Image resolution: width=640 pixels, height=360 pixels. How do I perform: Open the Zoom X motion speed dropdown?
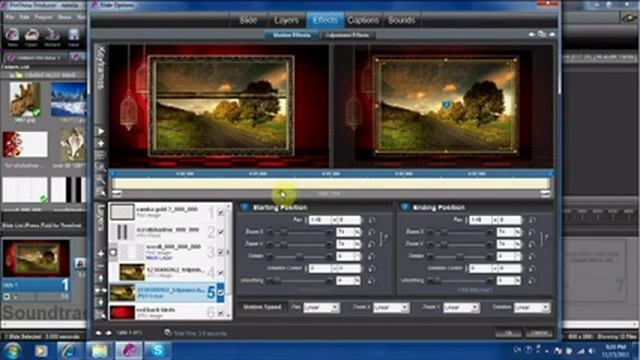point(391,307)
